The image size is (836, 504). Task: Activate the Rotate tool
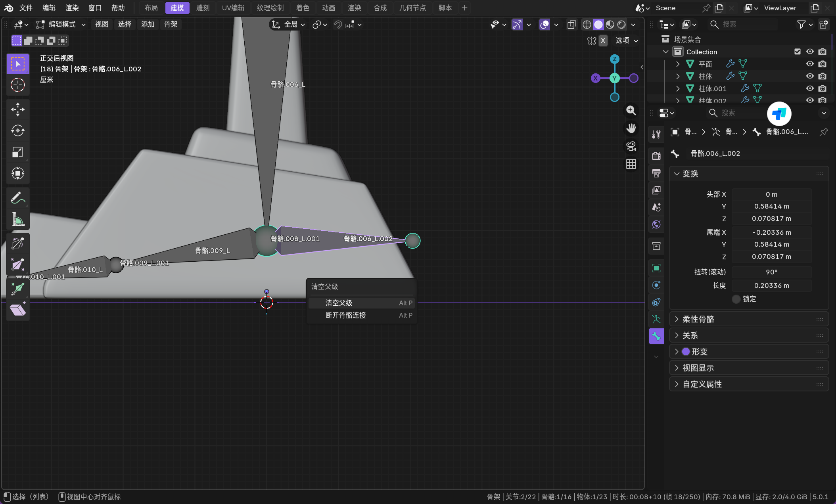17,130
